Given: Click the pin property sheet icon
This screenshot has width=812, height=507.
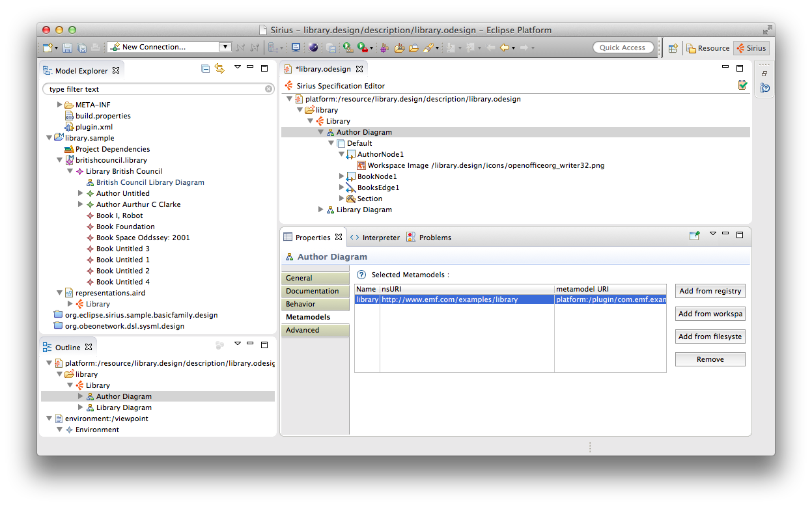Looking at the screenshot, I should pos(695,236).
